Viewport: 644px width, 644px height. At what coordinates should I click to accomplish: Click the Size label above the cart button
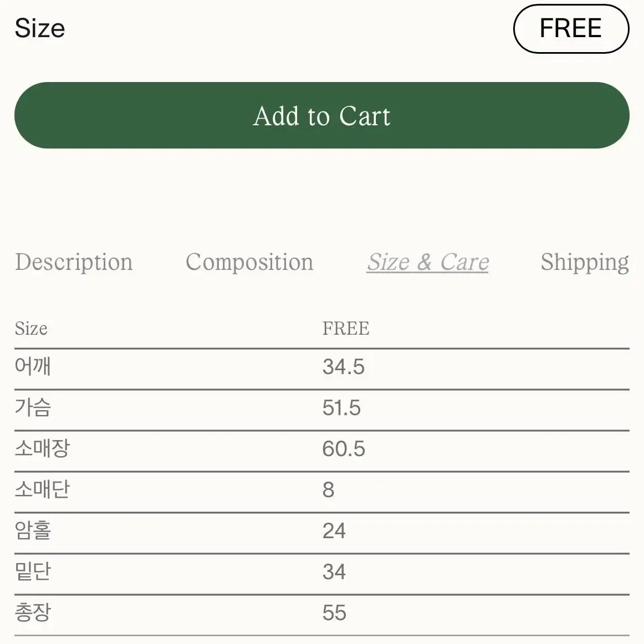(40, 28)
